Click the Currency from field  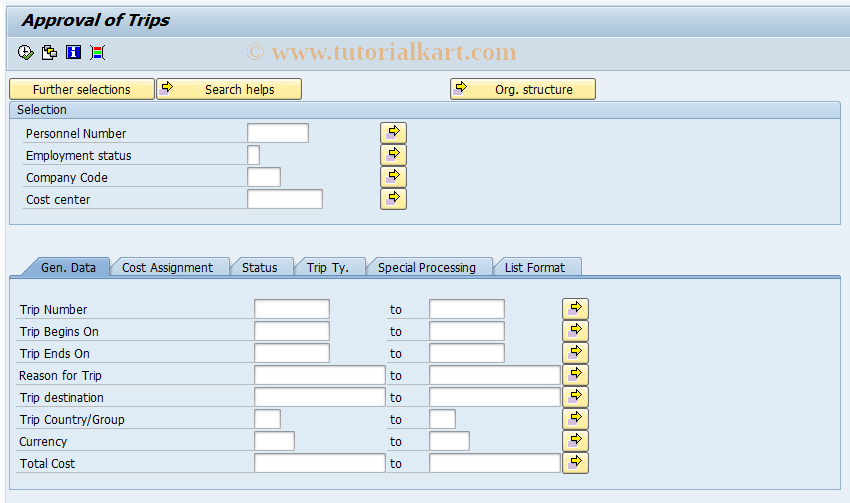click(275, 441)
